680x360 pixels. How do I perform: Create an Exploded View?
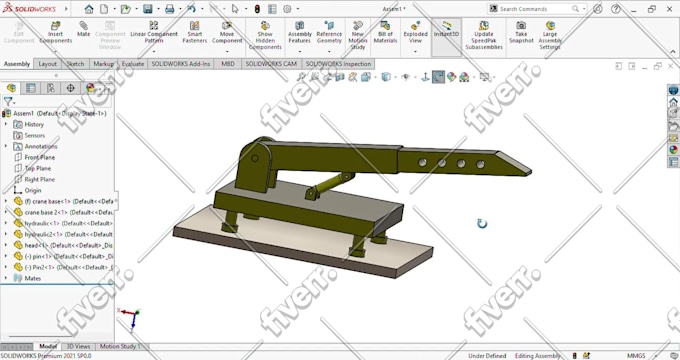(415, 33)
